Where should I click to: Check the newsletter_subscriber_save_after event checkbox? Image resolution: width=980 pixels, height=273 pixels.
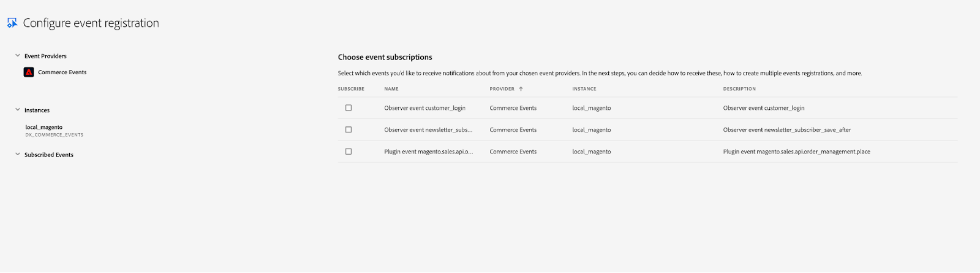[x=349, y=130]
